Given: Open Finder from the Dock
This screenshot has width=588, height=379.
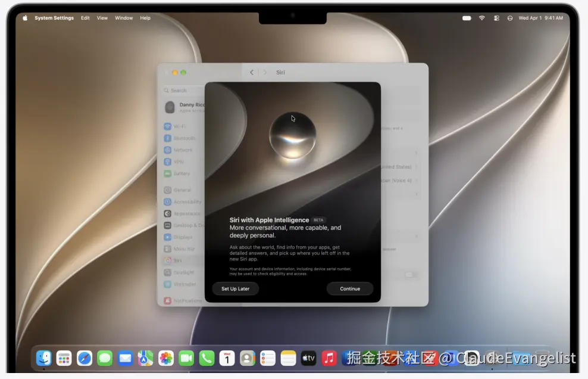Looking at the screenshot, I should tap(44, 358).
